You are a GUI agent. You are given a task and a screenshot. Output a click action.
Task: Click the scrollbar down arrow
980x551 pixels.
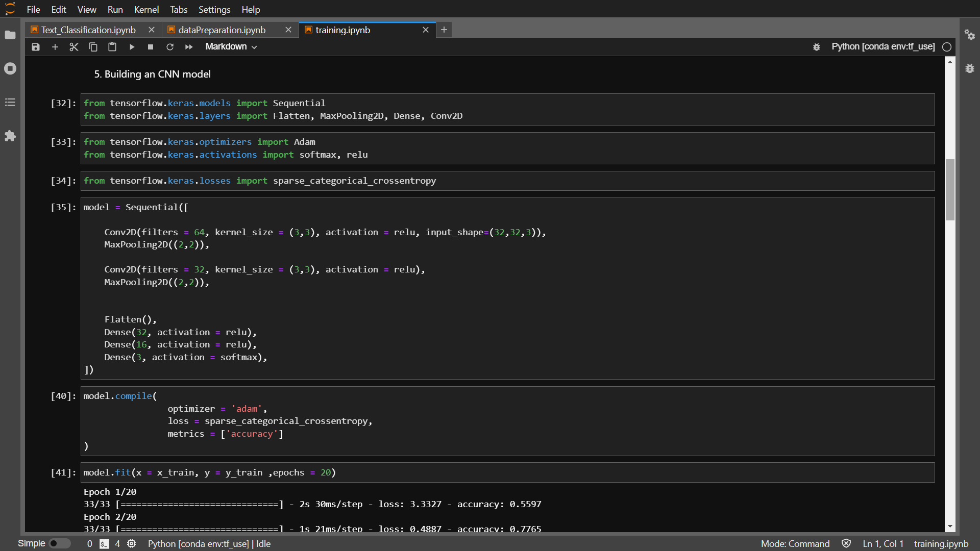click(x=950, y=527)
